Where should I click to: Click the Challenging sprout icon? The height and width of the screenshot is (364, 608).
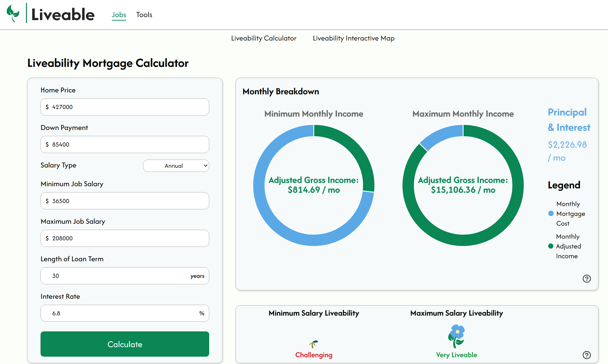[x=313, y=344]
